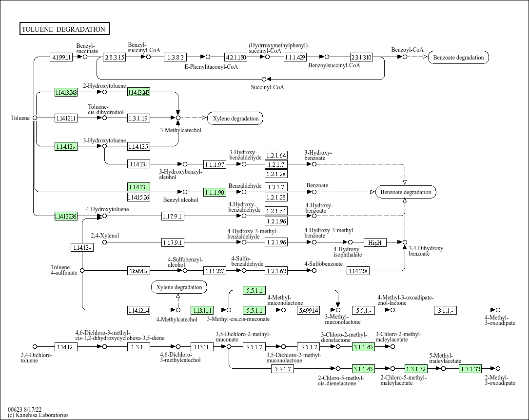Open the green 1.13.11.1 enzyme box
The width and height of the screenshot is (529, 420).
(202, 310)
